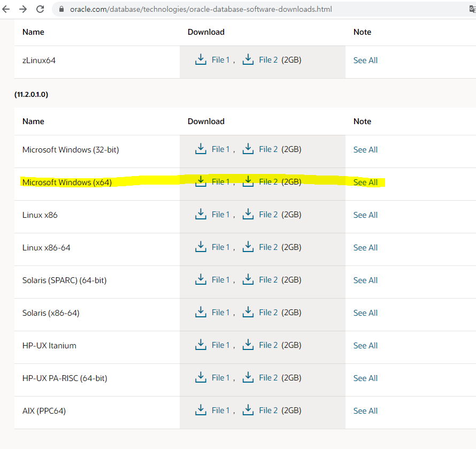Click File 2 text link for Windows (x64)
The image size is (476, 449).
(x=268, y=181)
